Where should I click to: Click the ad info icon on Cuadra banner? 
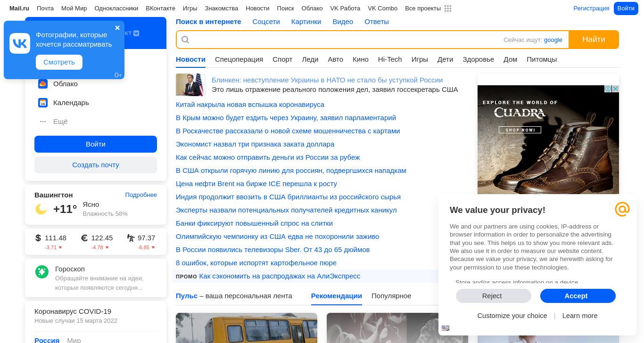click(x=608, y=89)
